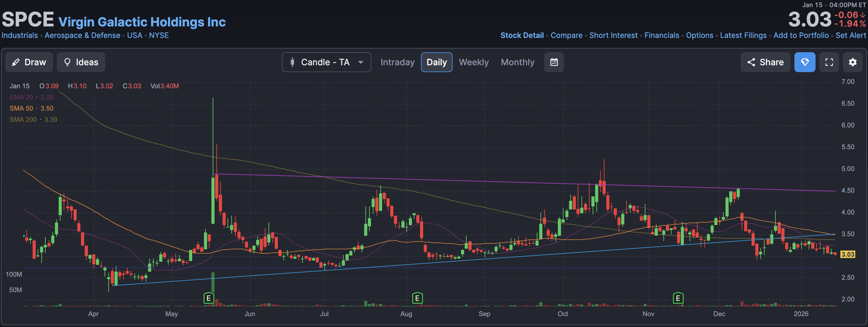868x327 pixels.
Task: Open Short Interest page
Action: click(x=613, y=35)
